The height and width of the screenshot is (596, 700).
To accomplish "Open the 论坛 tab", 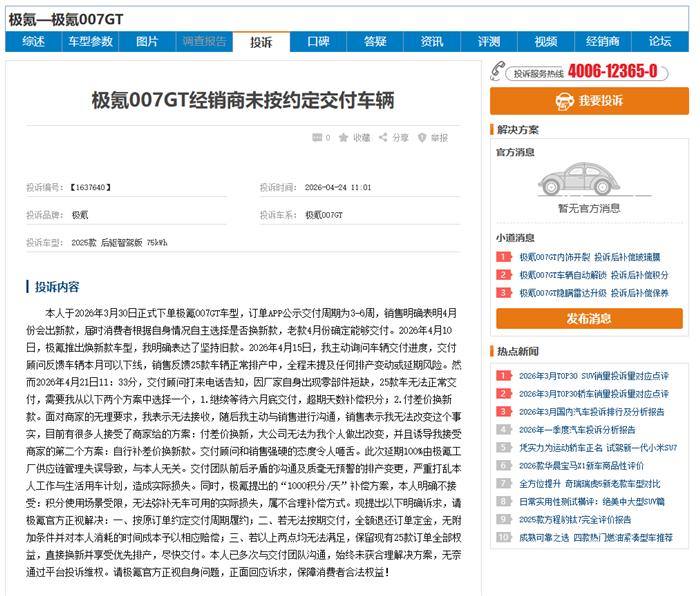I will (x=660, y=42).
